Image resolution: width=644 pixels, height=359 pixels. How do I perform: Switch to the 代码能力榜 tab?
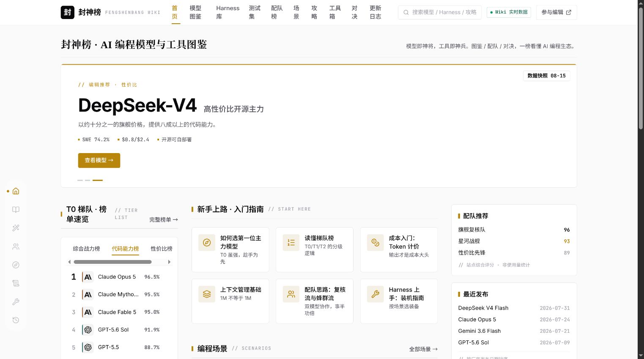(x=125, y=249)
